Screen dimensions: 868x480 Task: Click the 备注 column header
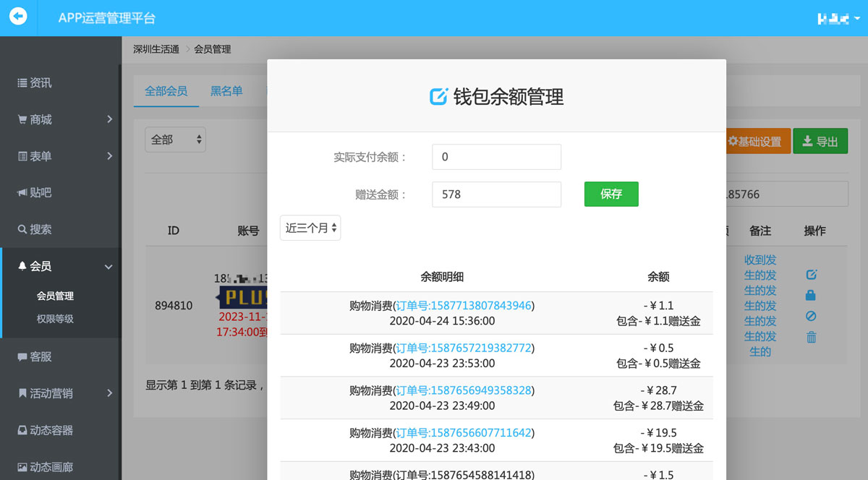[760, 231]
